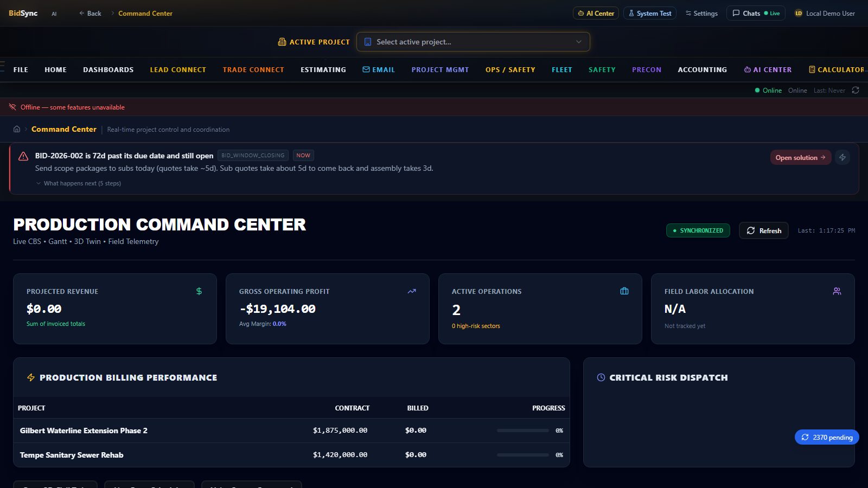This screenshot has height=488, width=868.
Task: Click the System Test button
Action: pos(650,13)
